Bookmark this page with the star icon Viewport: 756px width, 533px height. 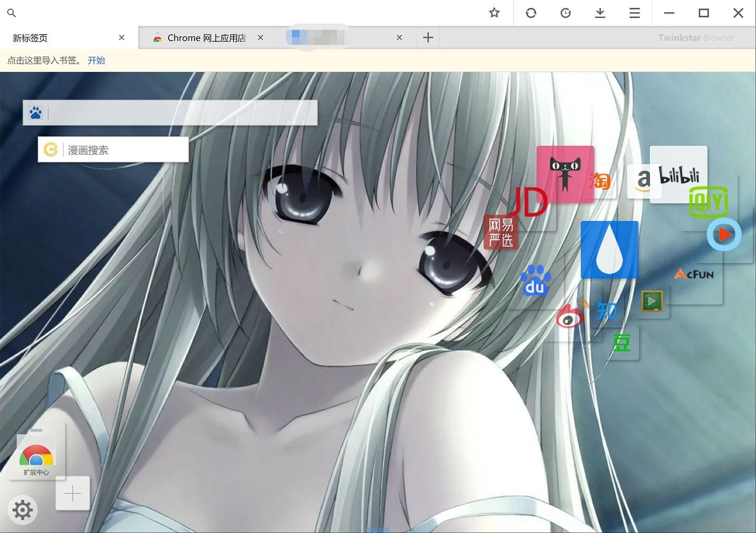tap(494, 13)
